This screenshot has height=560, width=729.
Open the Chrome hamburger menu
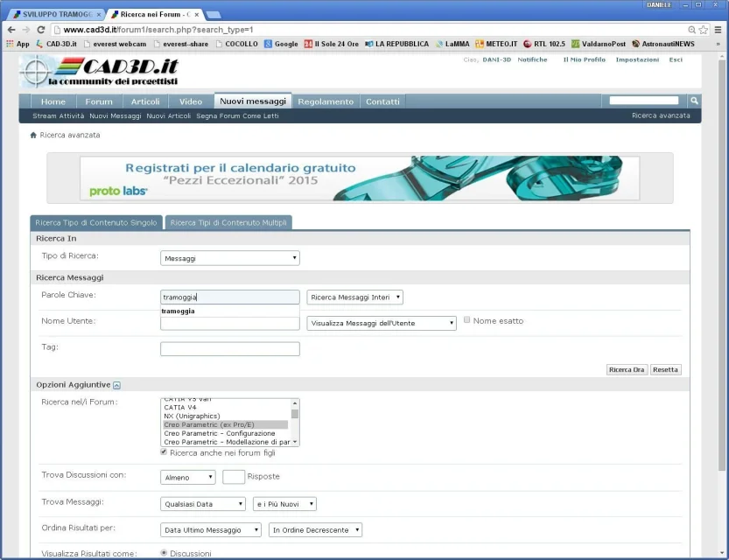pyautogui.click(x=718, y=30)
